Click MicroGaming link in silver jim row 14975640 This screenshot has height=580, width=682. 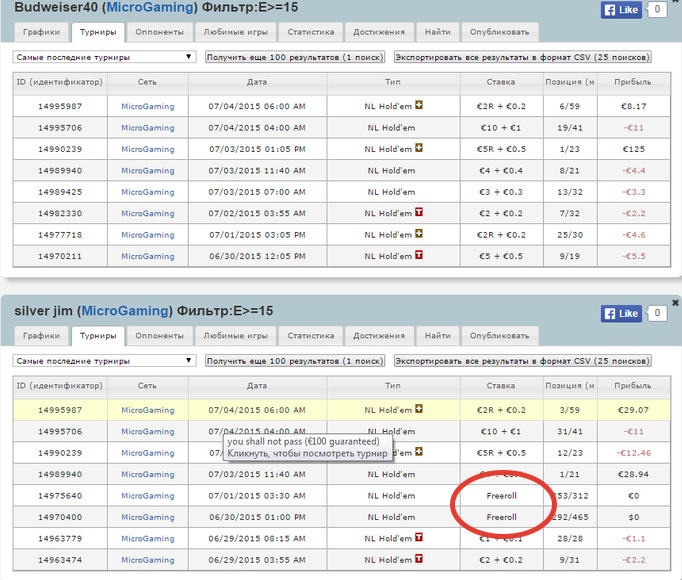click(x=148, y=496)
